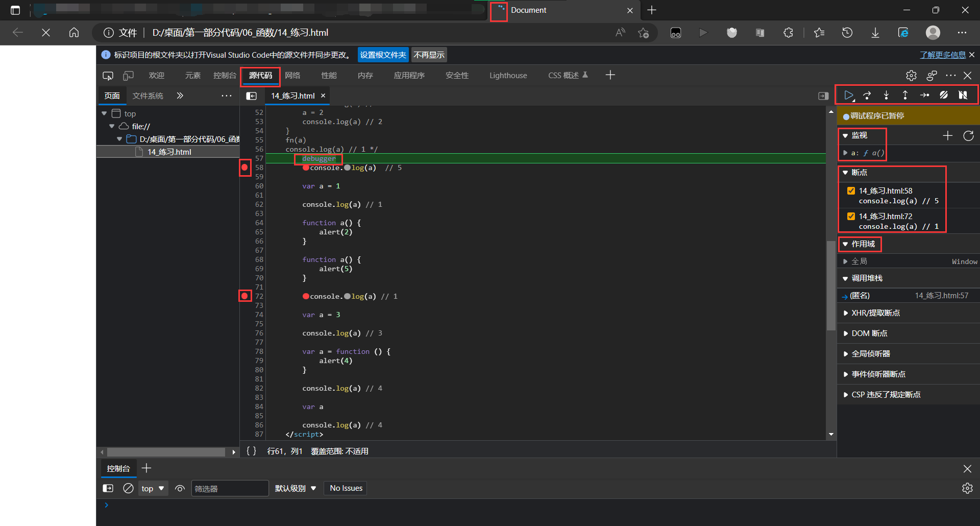Open DevTools settings gear
Viewport: 980px width, 526px height.
point(911,76)
